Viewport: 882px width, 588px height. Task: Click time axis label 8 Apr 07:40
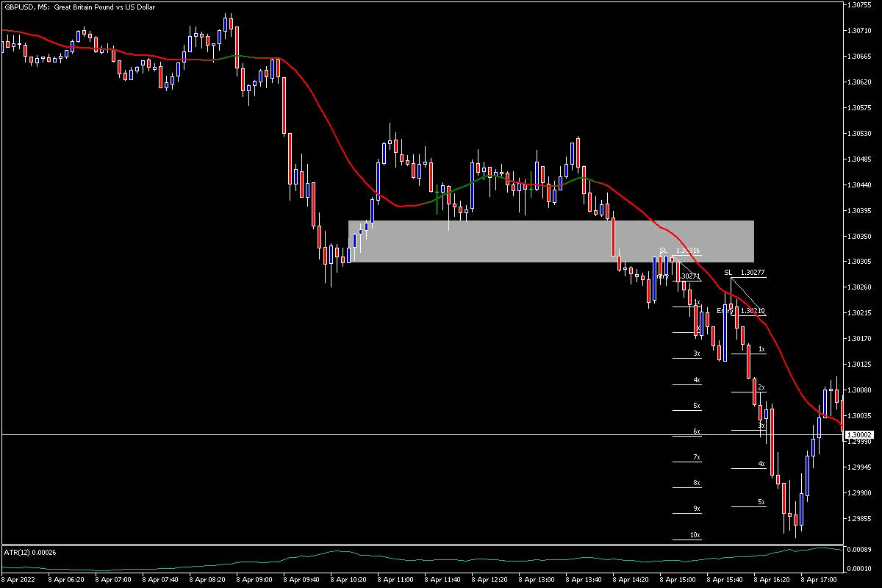pyautogui.click(x=159, y=579)
